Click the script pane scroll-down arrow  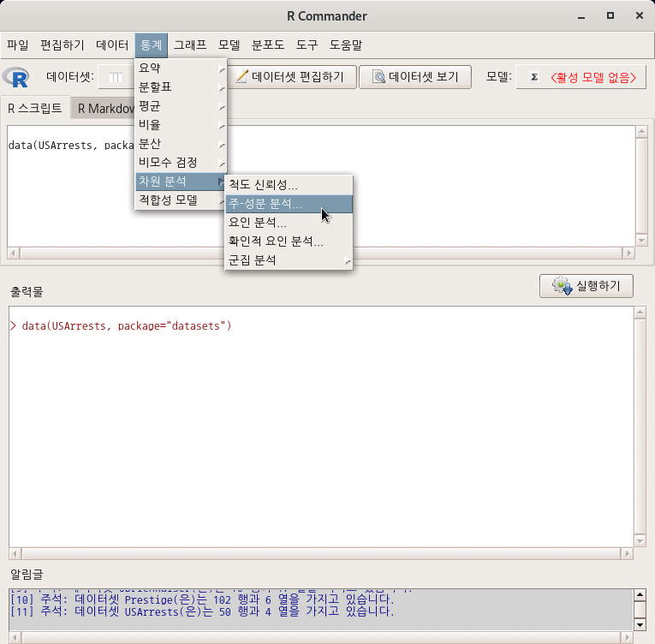tap(641, 241)
